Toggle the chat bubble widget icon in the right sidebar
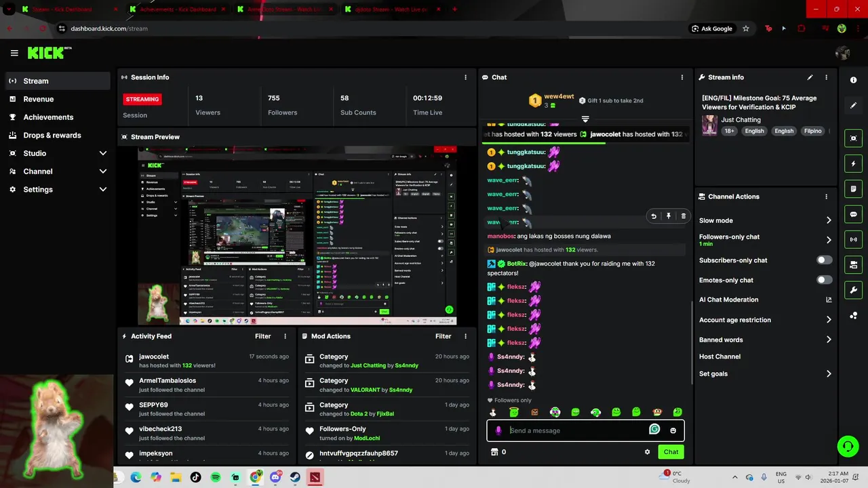 (853, 214)
